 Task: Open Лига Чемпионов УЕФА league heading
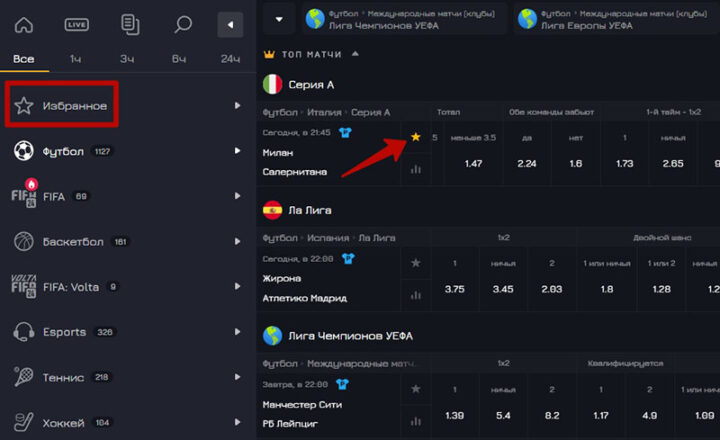[350, 336]
